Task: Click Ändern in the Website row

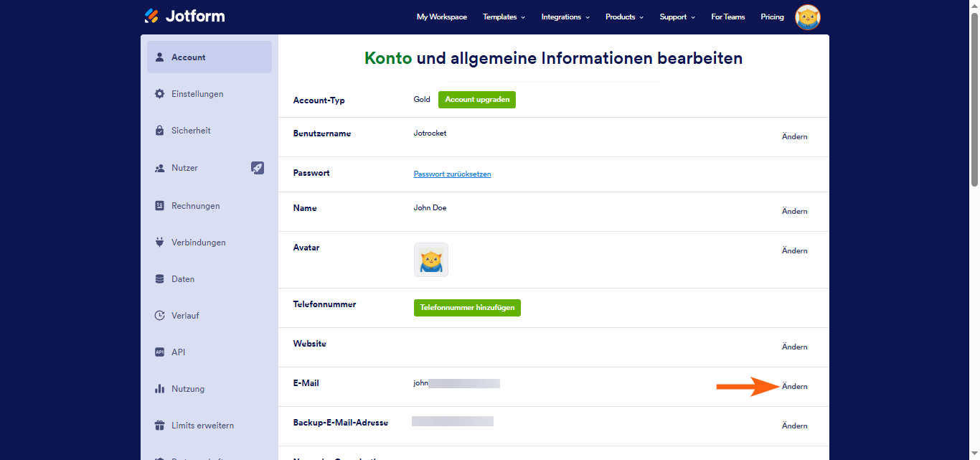Action: 795,347
